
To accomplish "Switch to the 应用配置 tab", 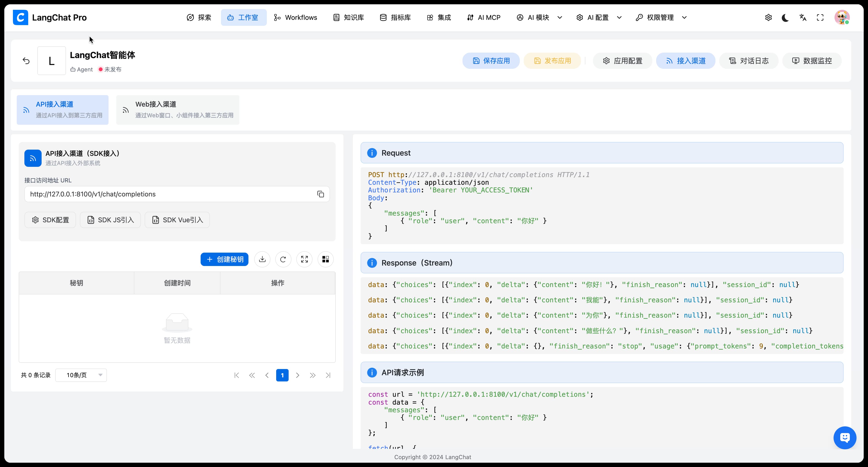I will tap(622, 61).
